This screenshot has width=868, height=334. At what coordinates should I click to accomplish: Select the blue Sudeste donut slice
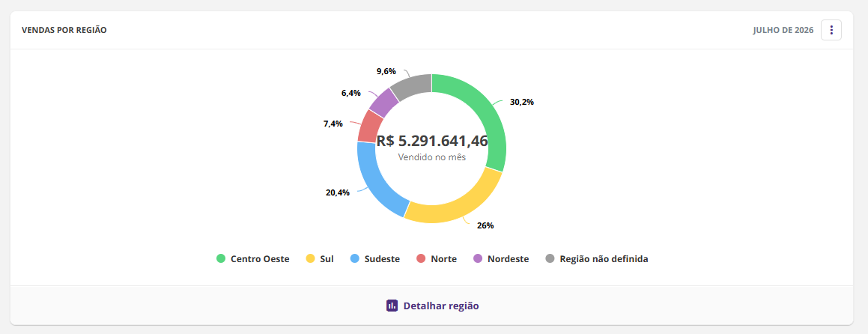click(374, 184)
